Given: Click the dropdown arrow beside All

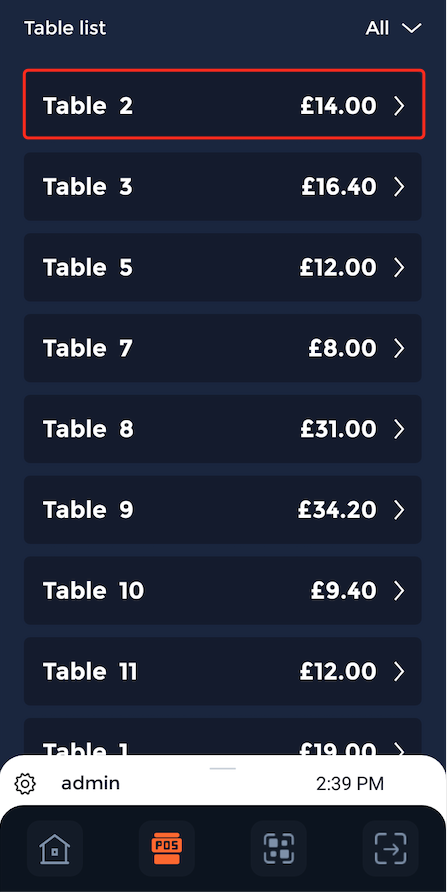Looking at the screenshot, I should pos(411,28).
